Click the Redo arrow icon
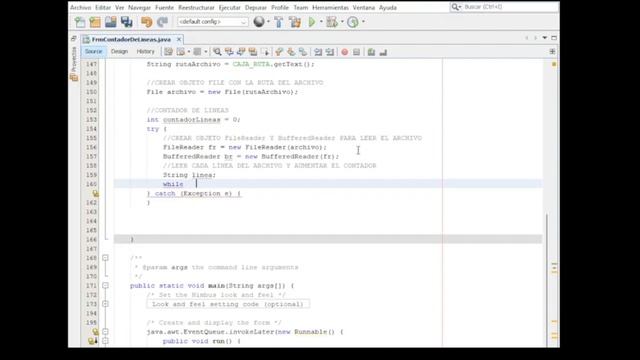The height and width of the screenshot is (360, 640). point(162,22)
